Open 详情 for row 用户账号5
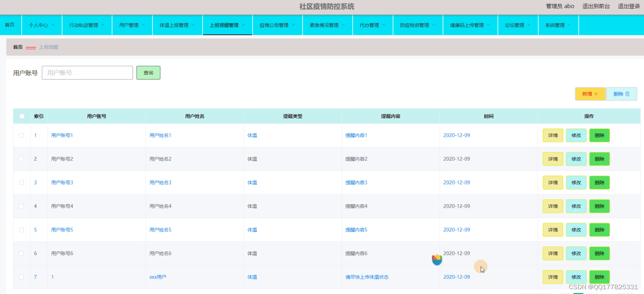 [x=553, y=230]
